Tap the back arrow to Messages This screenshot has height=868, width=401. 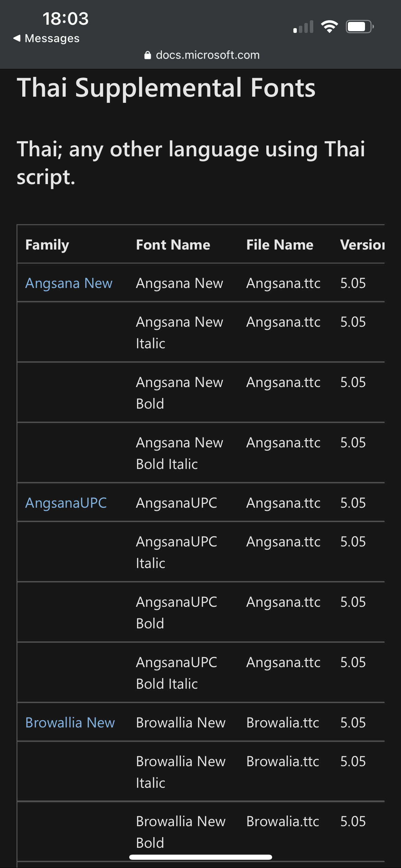[x=17, y=38]
